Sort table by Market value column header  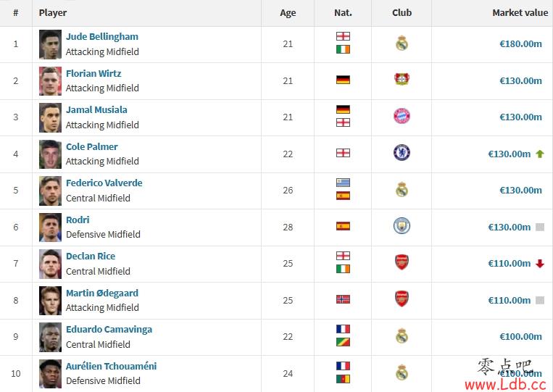[520, 13]
